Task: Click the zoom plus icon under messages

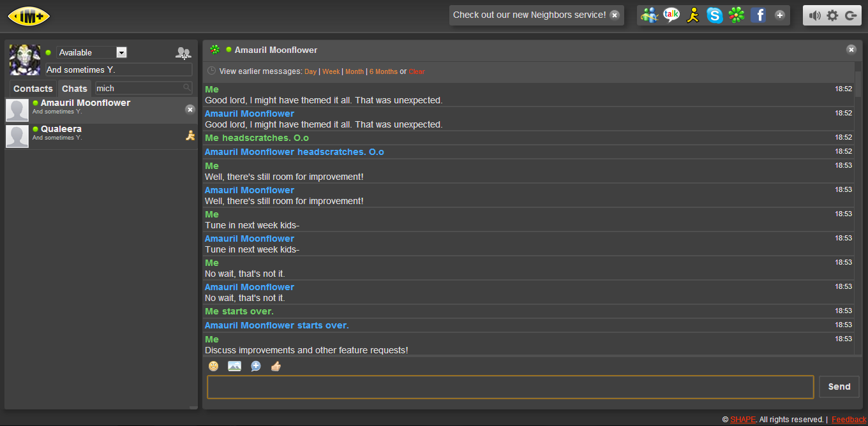Action: pyautogui.click(x=256, y=366)
